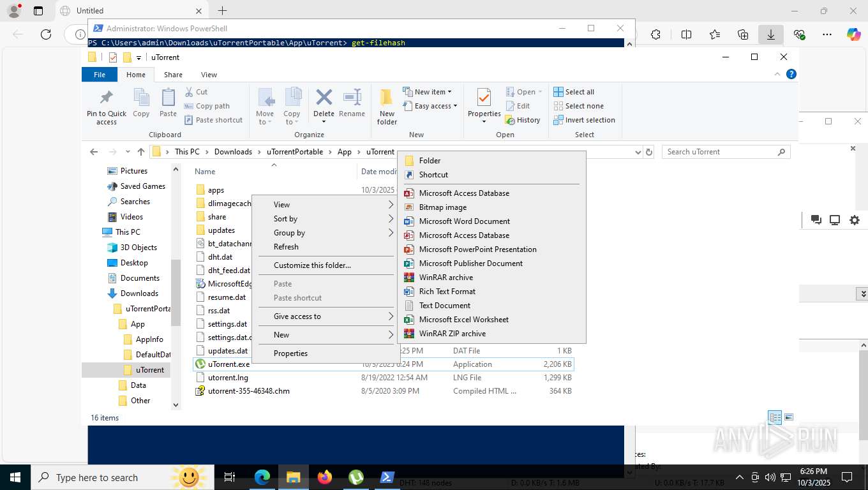Click the Task View taskbar icon

point(230,477)
